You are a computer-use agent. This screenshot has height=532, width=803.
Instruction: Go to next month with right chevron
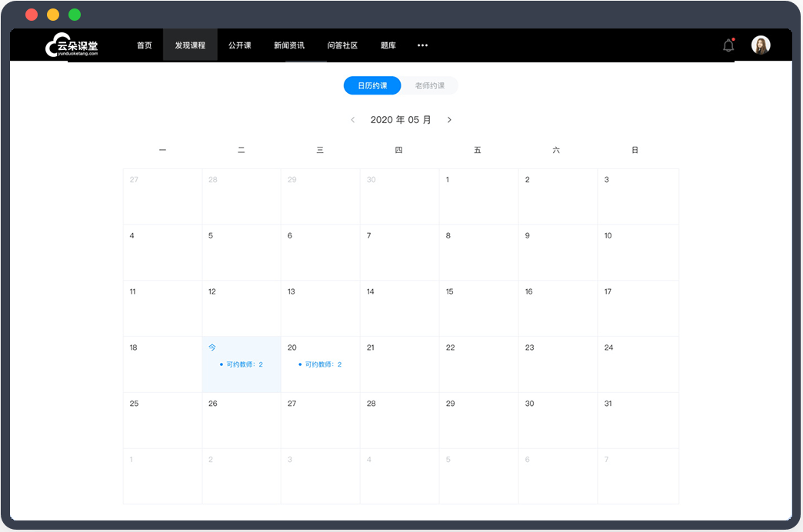(449, 120)
